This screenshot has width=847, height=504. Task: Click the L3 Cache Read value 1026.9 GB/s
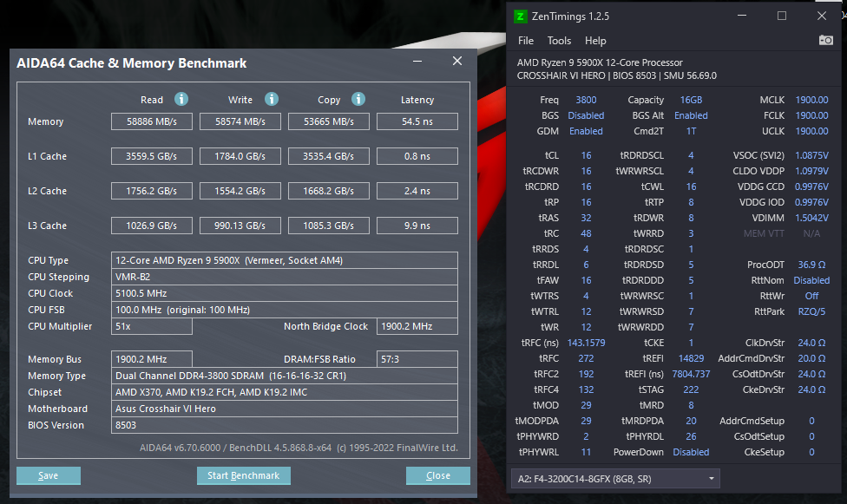coord(152,226)
